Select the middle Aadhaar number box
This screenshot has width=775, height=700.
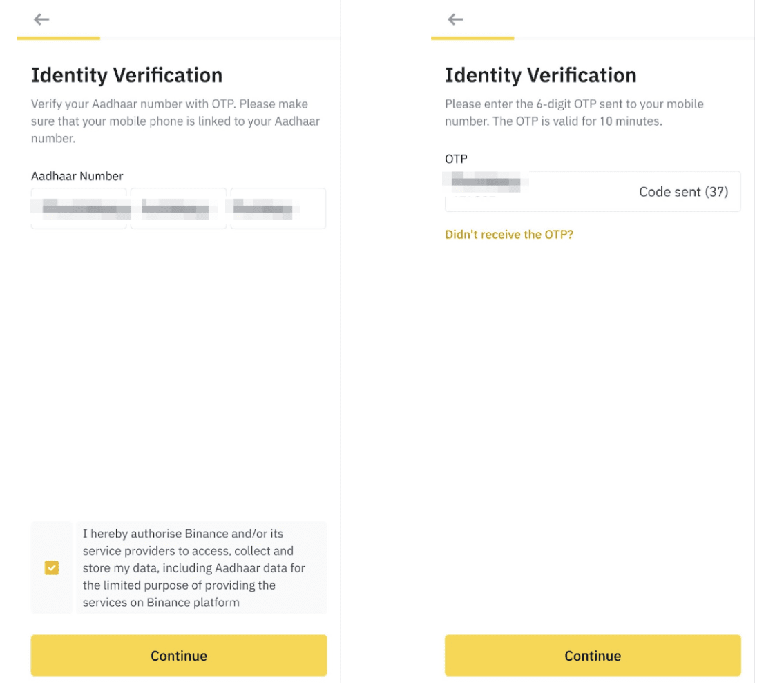[x=178, y=208]
